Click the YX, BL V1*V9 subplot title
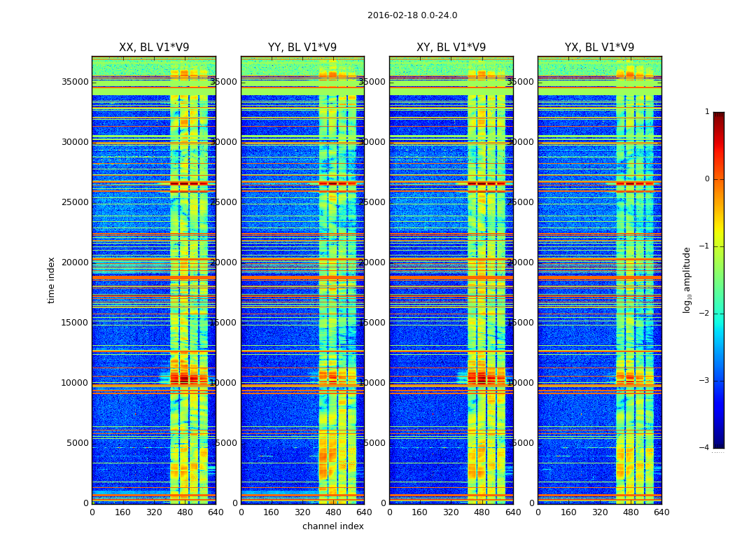735x560 pixels. click(x=599, y=48)
